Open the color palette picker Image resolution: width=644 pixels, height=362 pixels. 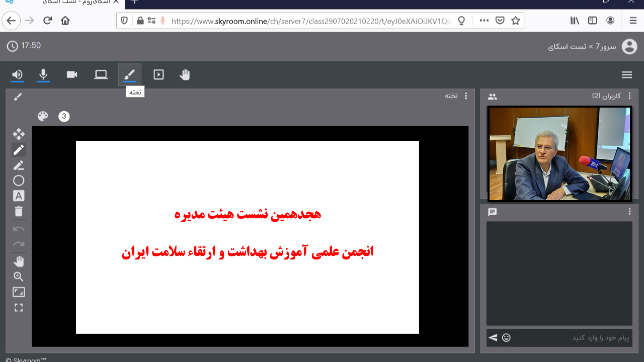(x=43, y=116)
